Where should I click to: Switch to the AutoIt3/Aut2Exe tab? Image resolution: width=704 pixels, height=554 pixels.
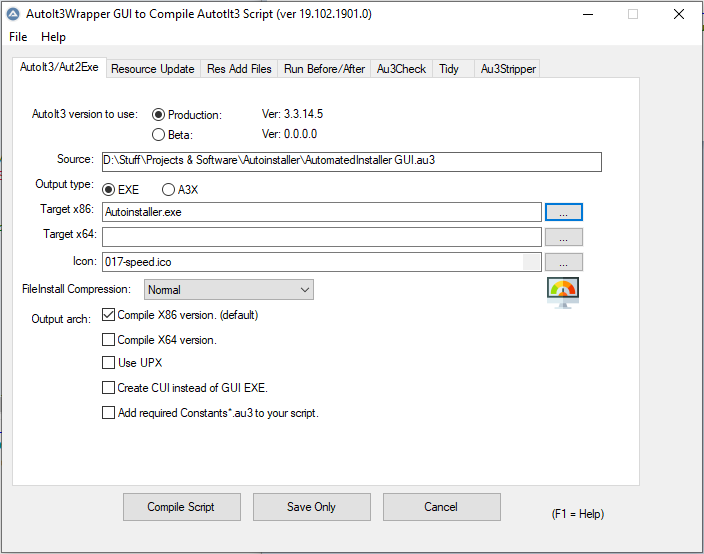click(59, 67)
